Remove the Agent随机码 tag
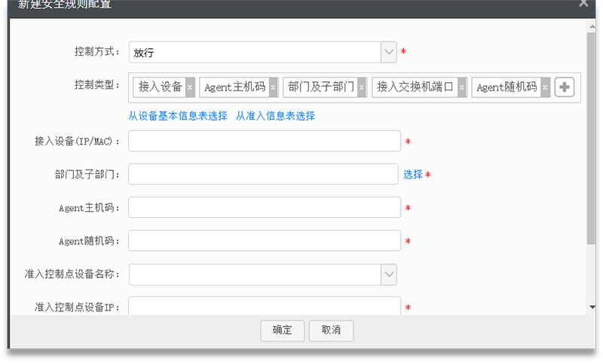 point(545,87)
